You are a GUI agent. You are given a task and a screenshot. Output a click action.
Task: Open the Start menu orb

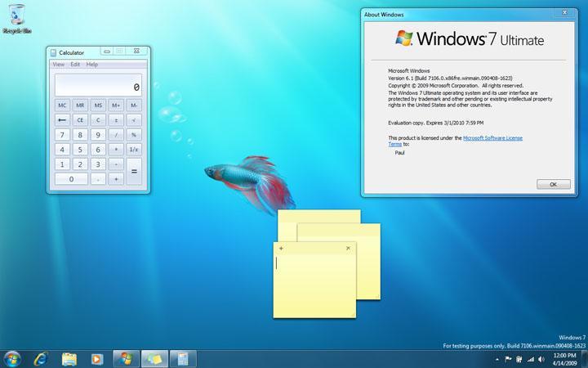point(13,358)
